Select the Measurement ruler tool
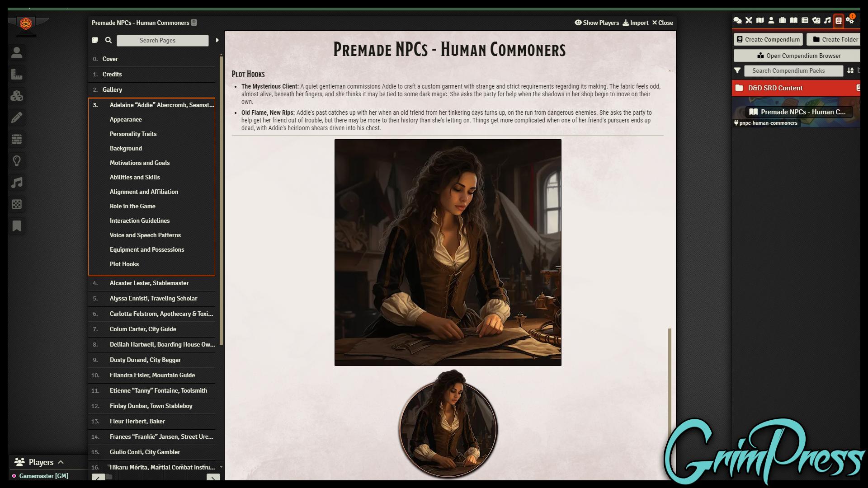Image resolution: width=868 pixels, height=488 pixels. pos(17,74)
